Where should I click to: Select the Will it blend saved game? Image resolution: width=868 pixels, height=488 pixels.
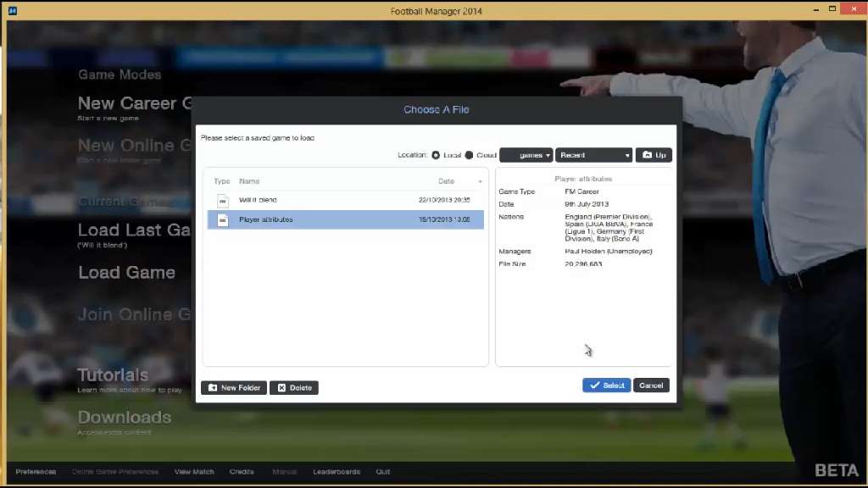(x=346, y=200)
